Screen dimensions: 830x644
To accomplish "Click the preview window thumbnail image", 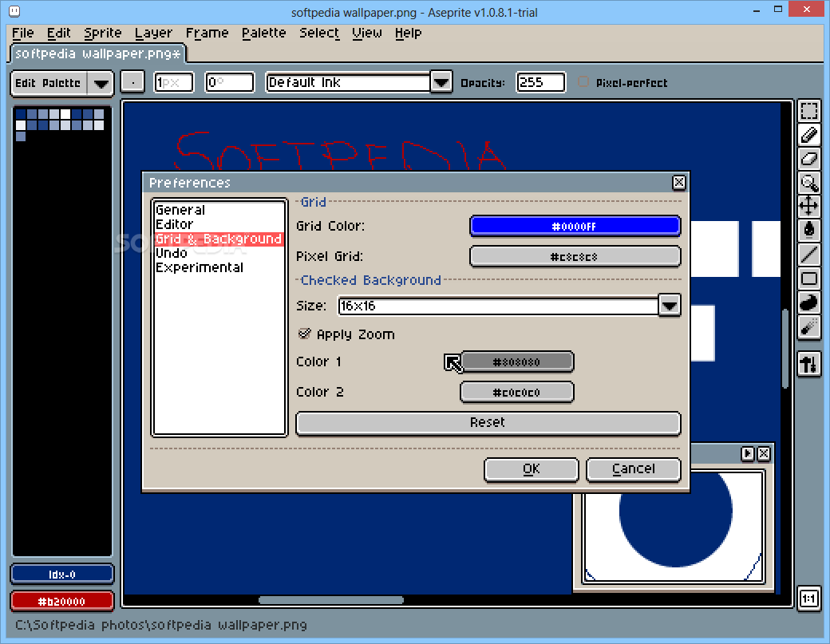I will [674, 526].
